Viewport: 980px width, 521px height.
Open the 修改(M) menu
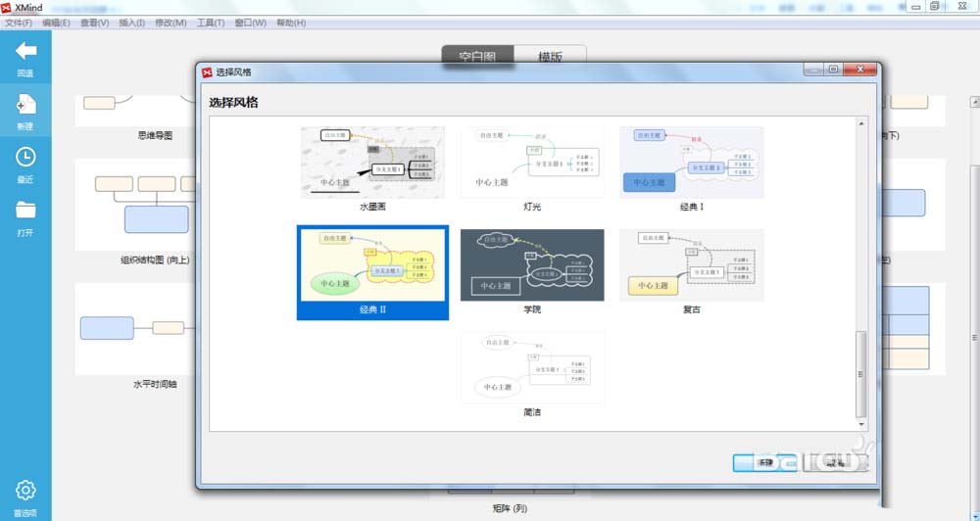click(x=171, y=23)
